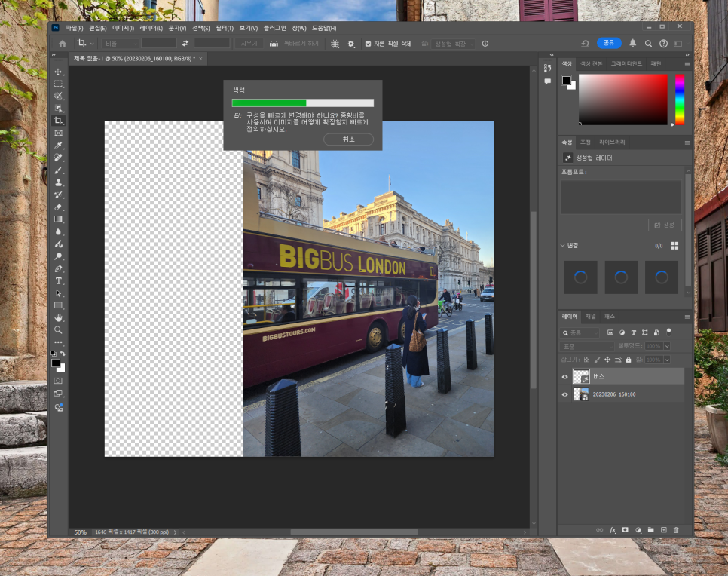Screen dimensions: 728x576
Task: Click the rainbow hue slider strip
Action: tap(679, 100)
